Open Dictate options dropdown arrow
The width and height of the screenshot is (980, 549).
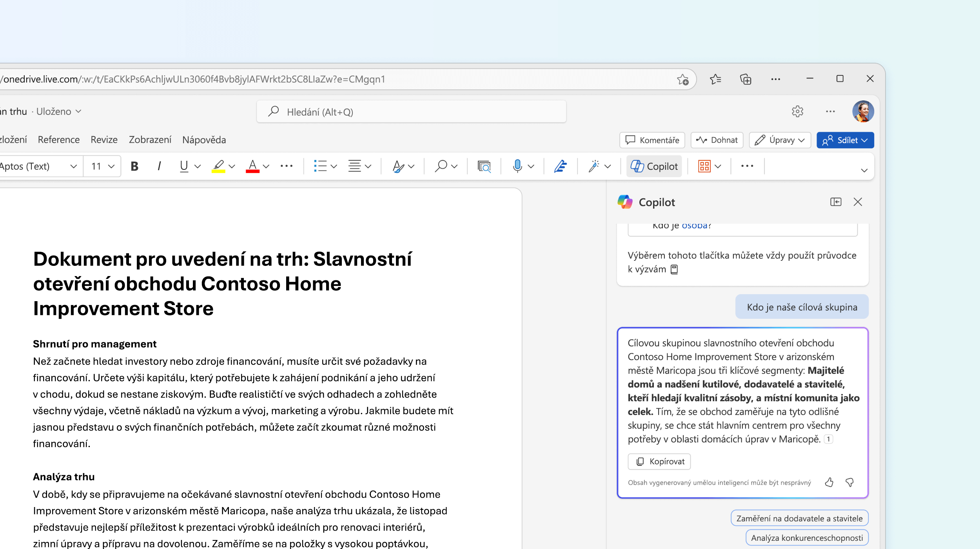click(x=531, y=166)
